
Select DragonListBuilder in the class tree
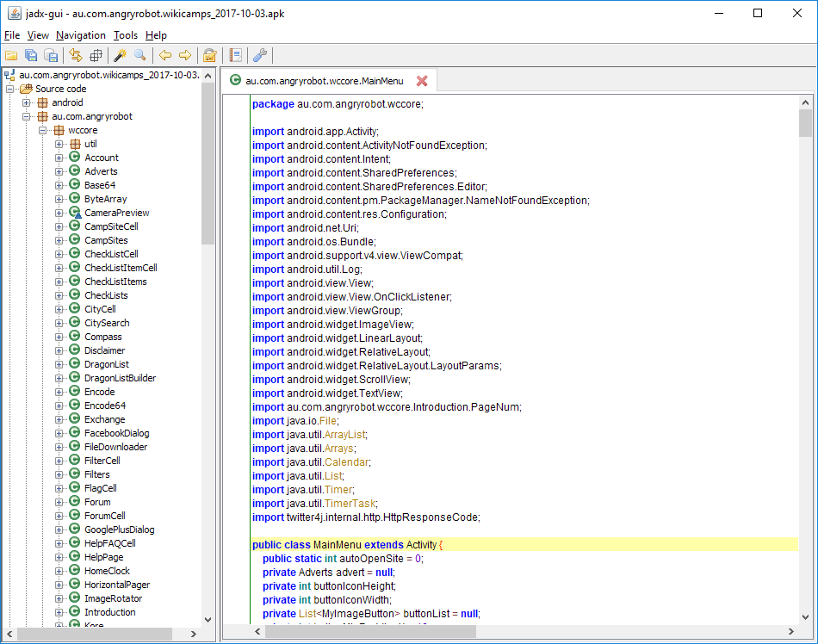pos(120,378)
